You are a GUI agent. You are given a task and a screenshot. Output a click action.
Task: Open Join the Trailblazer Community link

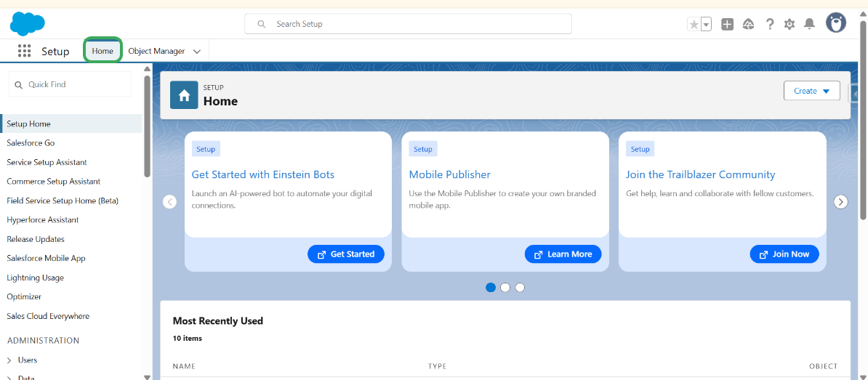[x=700, y=175]
